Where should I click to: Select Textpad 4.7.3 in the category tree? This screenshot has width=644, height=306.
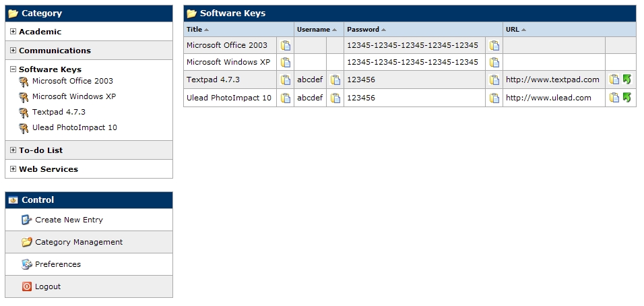pos(59,112)
